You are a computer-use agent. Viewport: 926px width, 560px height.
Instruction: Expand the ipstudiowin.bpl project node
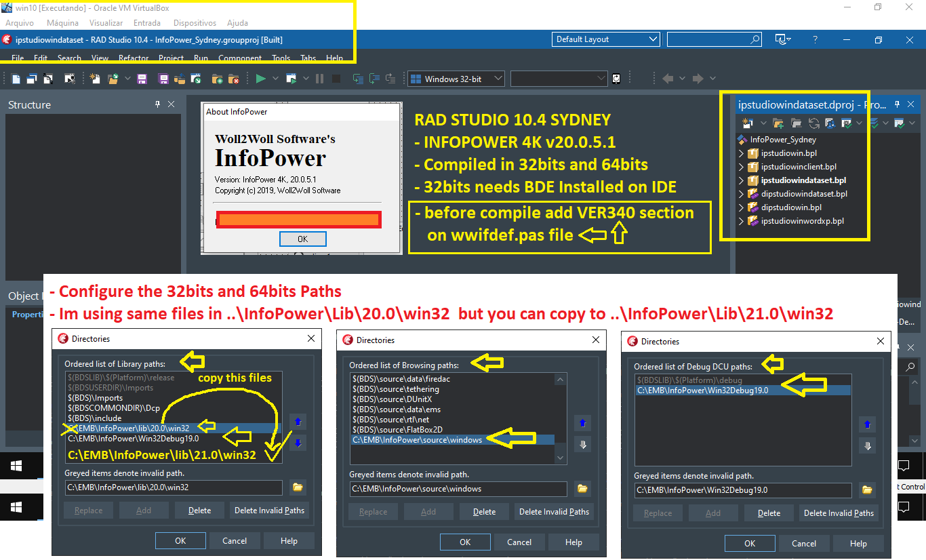pos(741,153)
